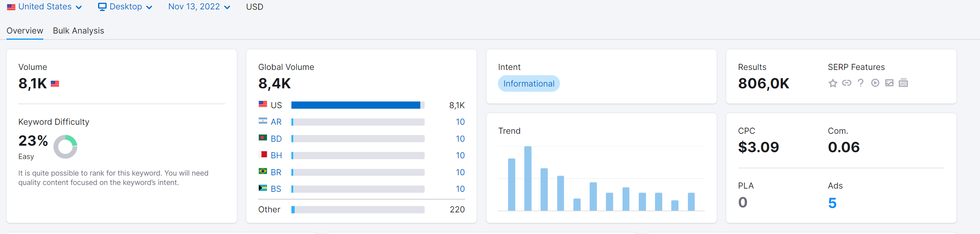Open the Nov 13, 2022 date dropdown
Image resolution: width=980 pixels, height=234 pixels.
(199, 7)
